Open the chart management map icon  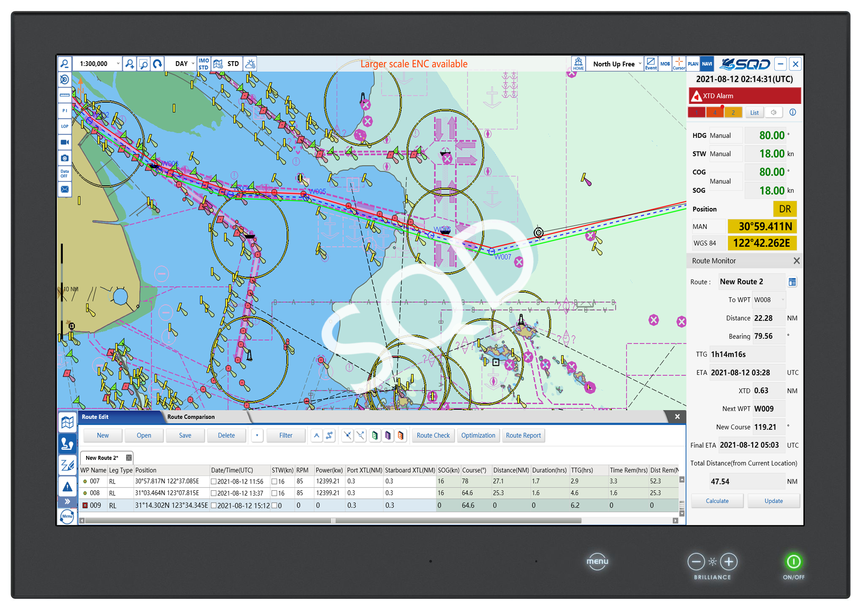tap(68, 422)
